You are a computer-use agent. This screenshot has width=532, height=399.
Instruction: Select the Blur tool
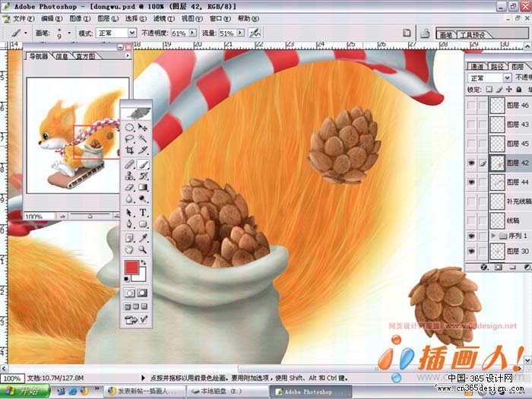[129, 199]
